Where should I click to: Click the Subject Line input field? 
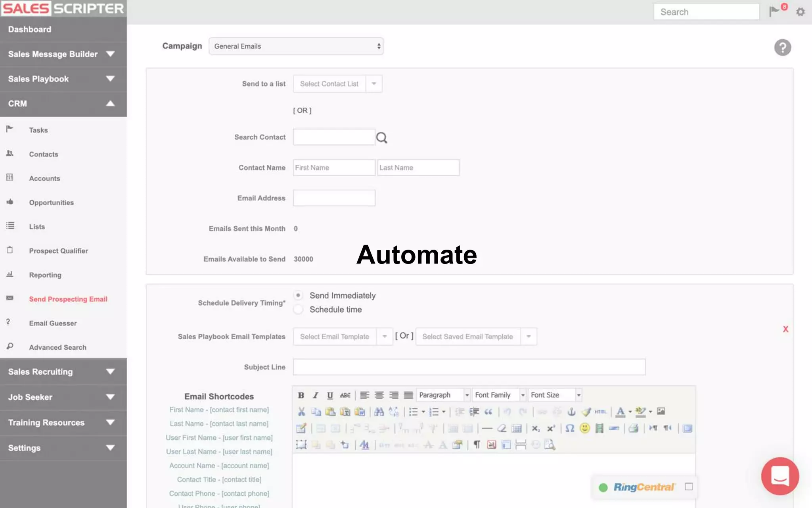469,367
